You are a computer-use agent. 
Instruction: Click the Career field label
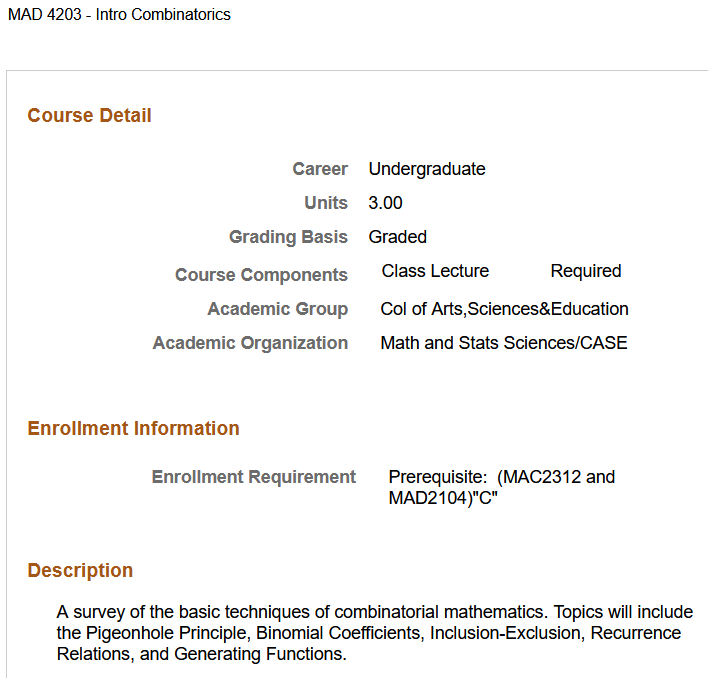tap(320, 169)
